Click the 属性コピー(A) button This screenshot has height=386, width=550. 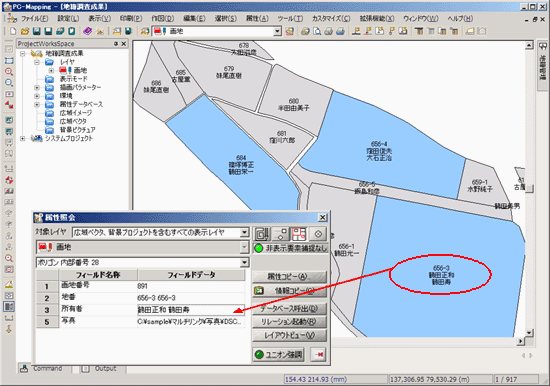(289, 277)
